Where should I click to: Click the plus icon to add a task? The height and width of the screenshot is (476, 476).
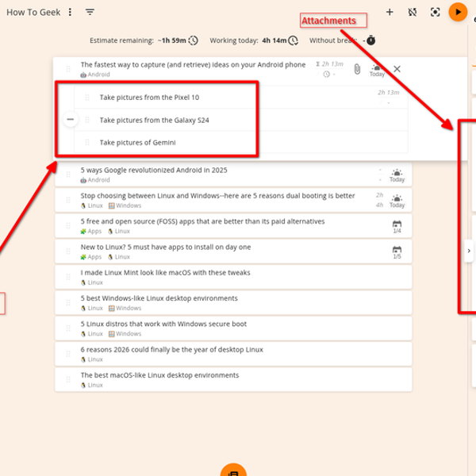point(390,12)
